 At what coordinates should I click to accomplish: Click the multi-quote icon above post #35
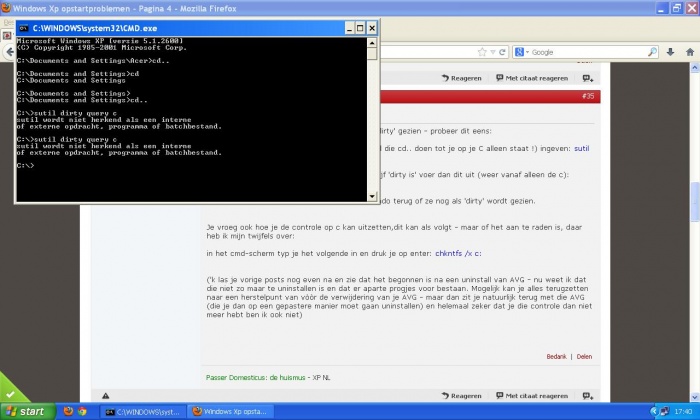[588, 78]
